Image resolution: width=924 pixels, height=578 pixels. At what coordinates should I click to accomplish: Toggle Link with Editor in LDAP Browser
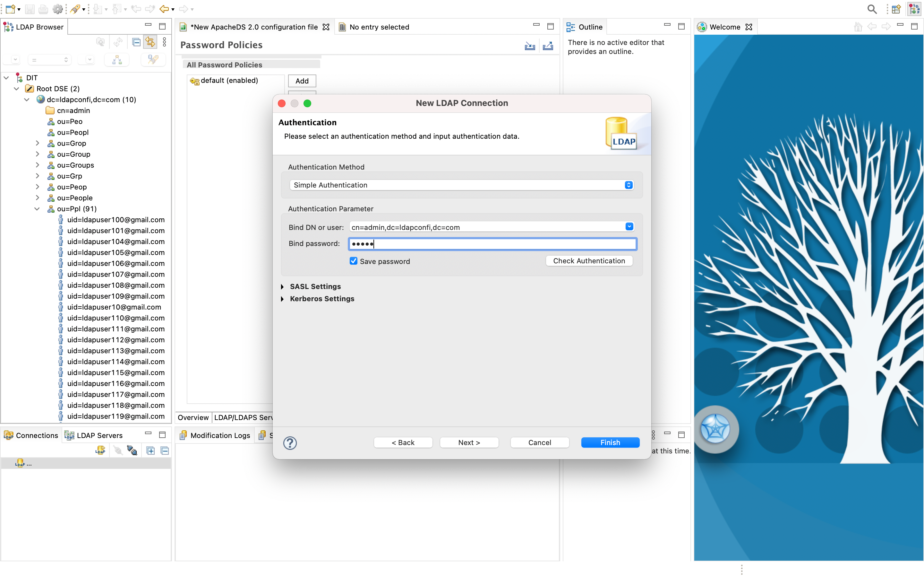tap(150, 42)
